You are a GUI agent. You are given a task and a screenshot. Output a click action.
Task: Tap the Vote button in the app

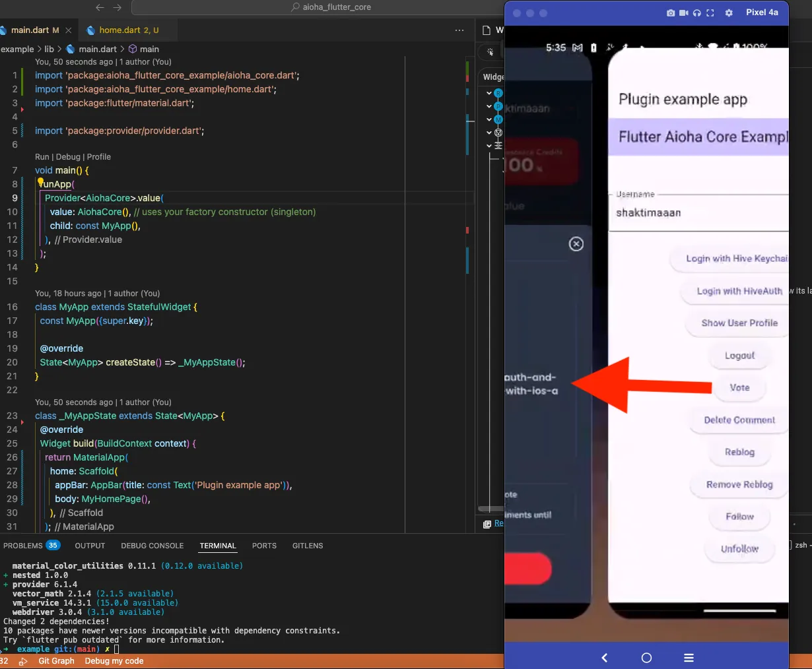click(739, 388)
